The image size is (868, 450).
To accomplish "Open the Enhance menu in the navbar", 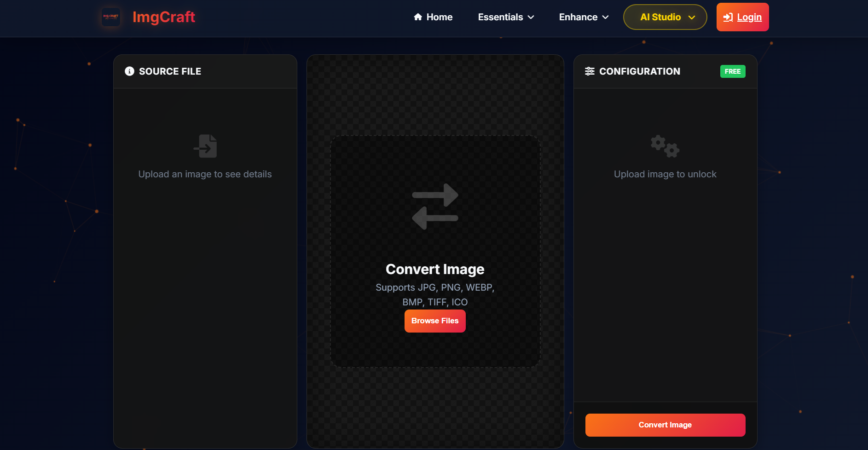I will click(x=583, y=17).
